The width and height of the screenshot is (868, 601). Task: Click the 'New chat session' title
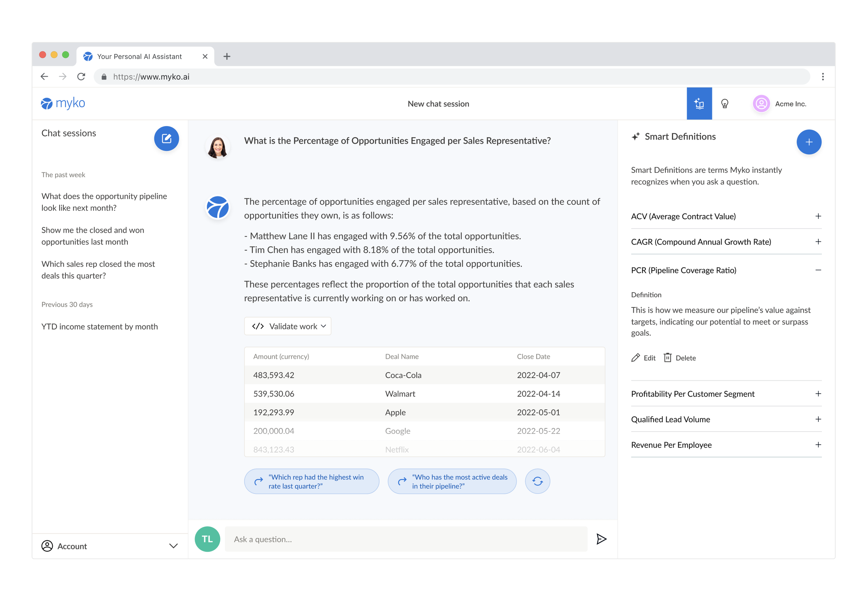(x=438, y=104)
